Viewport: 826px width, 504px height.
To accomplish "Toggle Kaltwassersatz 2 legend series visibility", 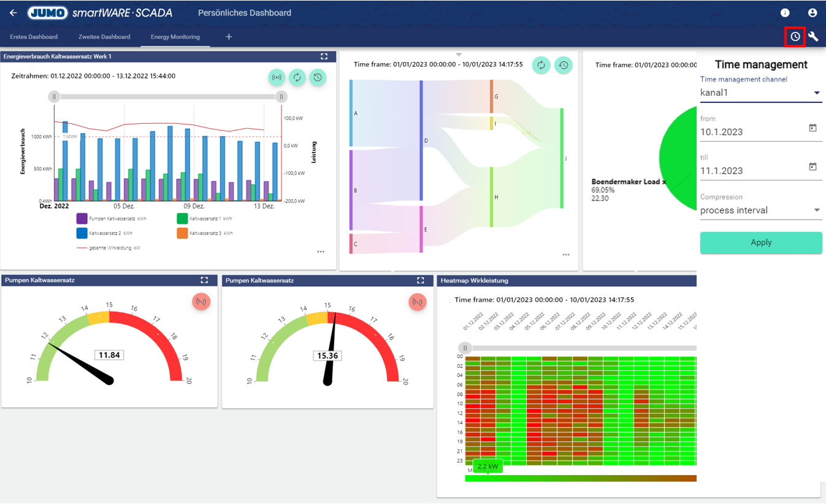I will (82, 233).
